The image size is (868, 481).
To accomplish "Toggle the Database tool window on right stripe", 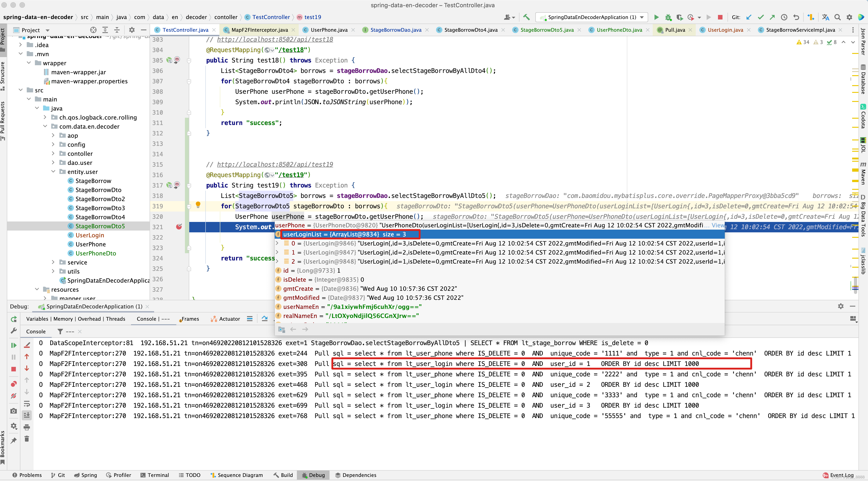I will (863, 79).
